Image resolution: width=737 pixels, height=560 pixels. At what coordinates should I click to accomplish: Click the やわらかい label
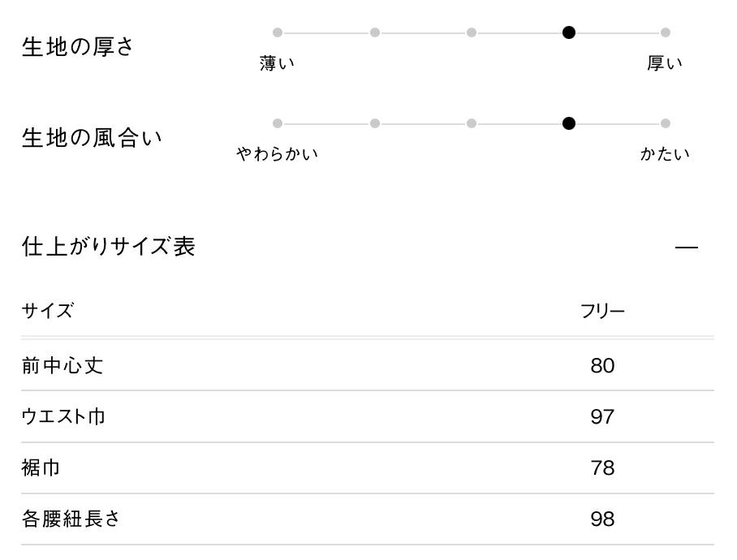tap(278, 154)
